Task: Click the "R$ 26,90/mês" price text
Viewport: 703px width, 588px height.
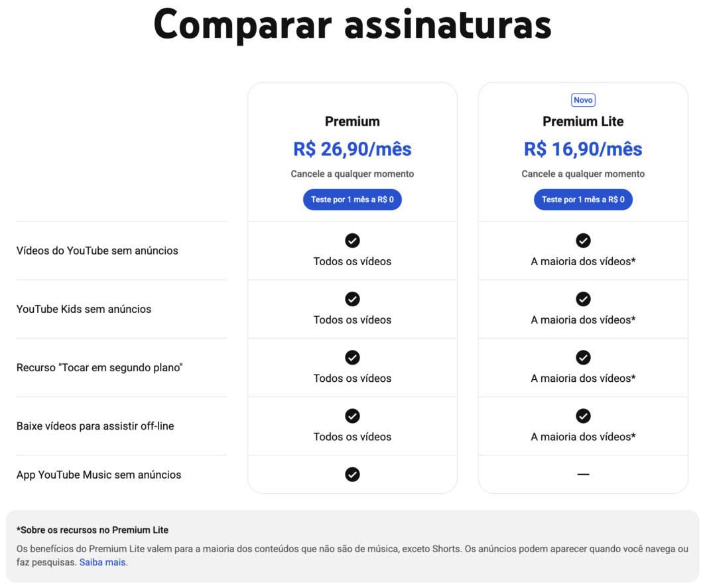Action: (x=352, y=149)
